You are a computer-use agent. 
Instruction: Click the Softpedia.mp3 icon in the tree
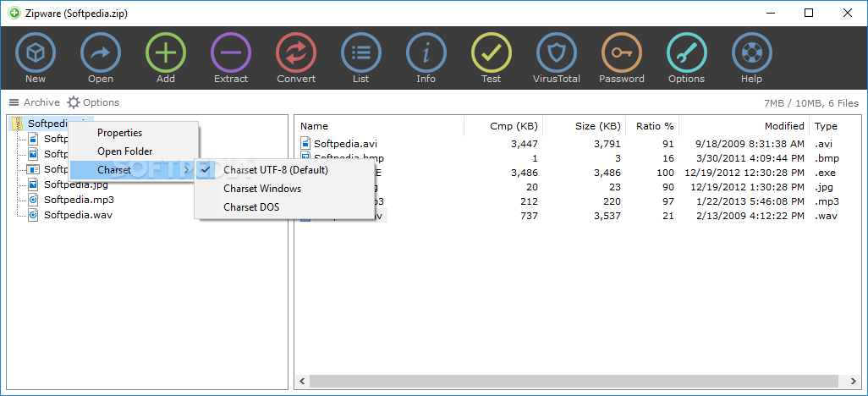pyautogui.click(x=33, y=200)
